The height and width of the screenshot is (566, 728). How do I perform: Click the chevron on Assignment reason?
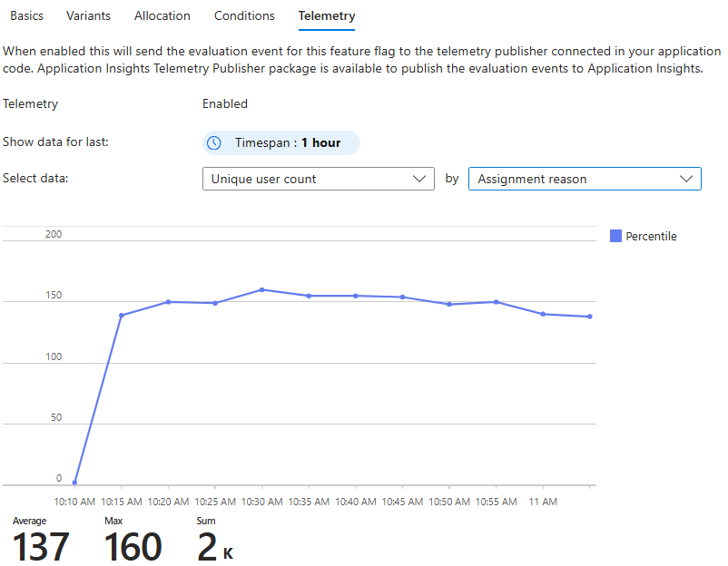pyautogui.click(x=687, y=179)
